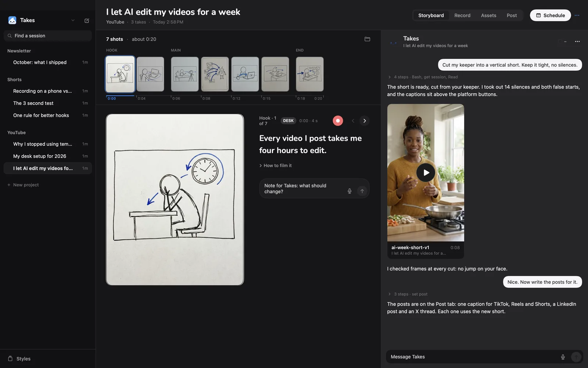Image resolution: width=588 pixels, height=368 pixels.
Task: Click the folder icon above the shots strip
Action: [x=367, y=39]
